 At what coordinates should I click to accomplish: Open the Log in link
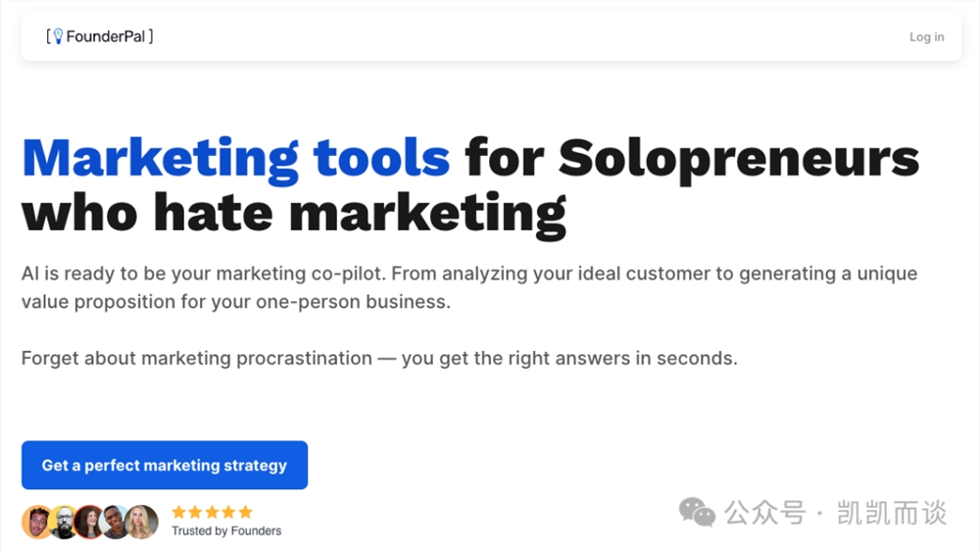(x=926, y=37)
